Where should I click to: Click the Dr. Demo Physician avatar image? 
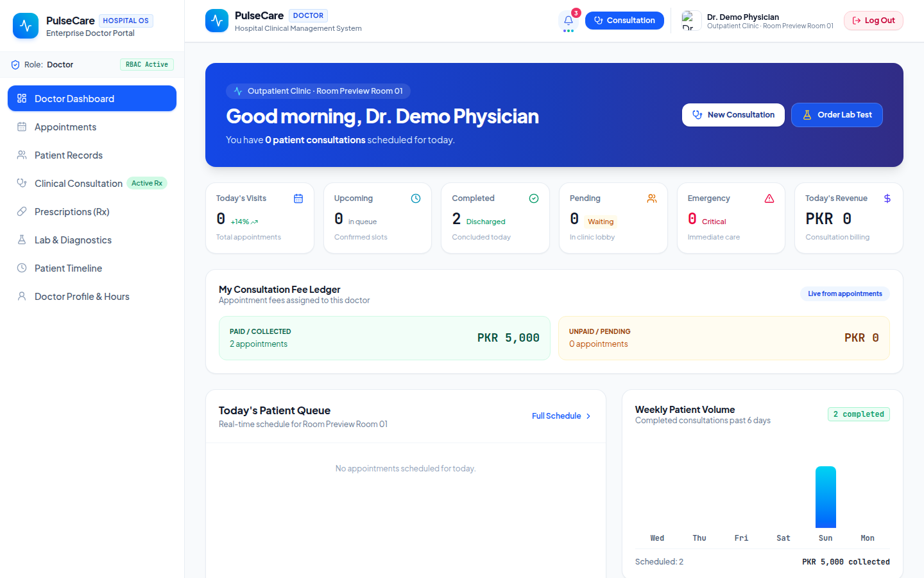point(691,21)
